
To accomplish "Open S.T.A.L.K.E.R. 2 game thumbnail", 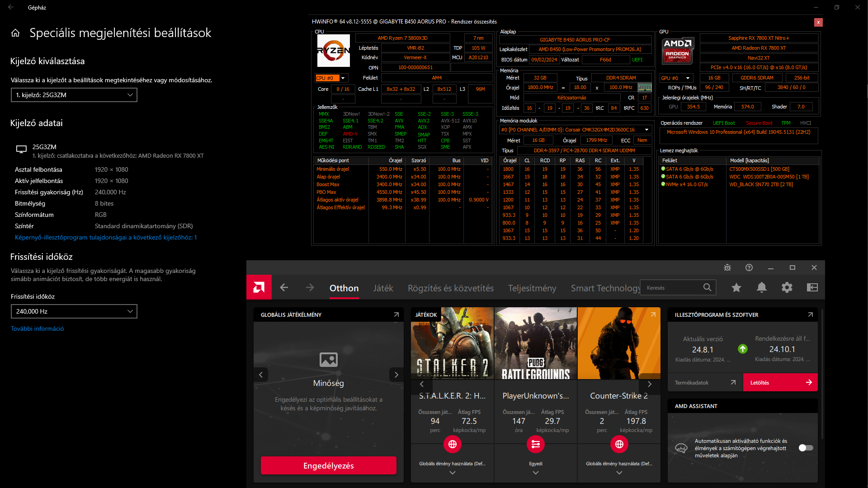I will click(x=453, y=343).
